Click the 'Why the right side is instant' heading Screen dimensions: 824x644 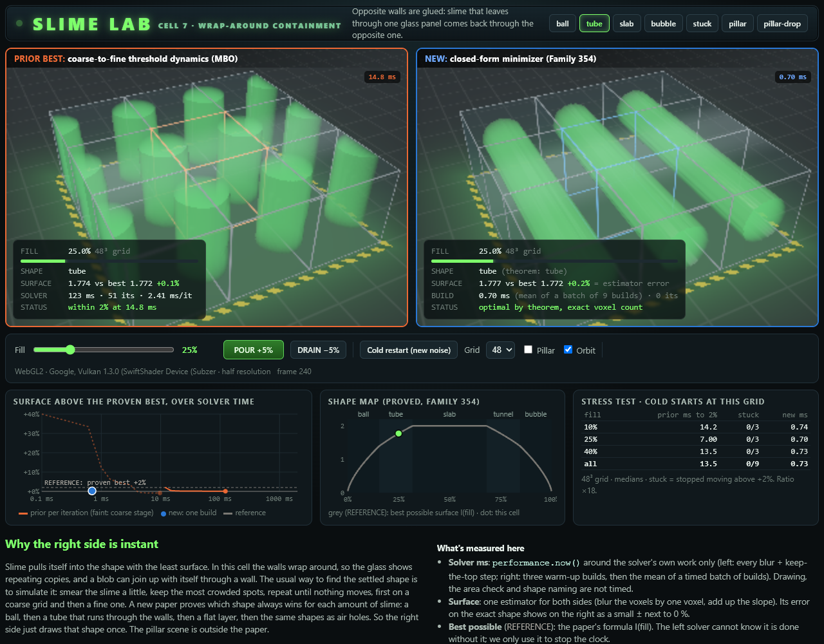point(82,544)
